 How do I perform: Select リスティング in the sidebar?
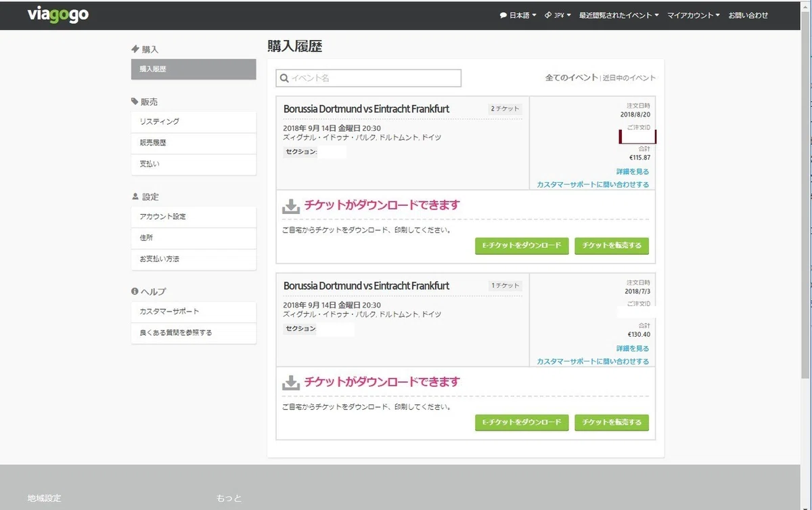pyautogui.click(x=194, y=122)
